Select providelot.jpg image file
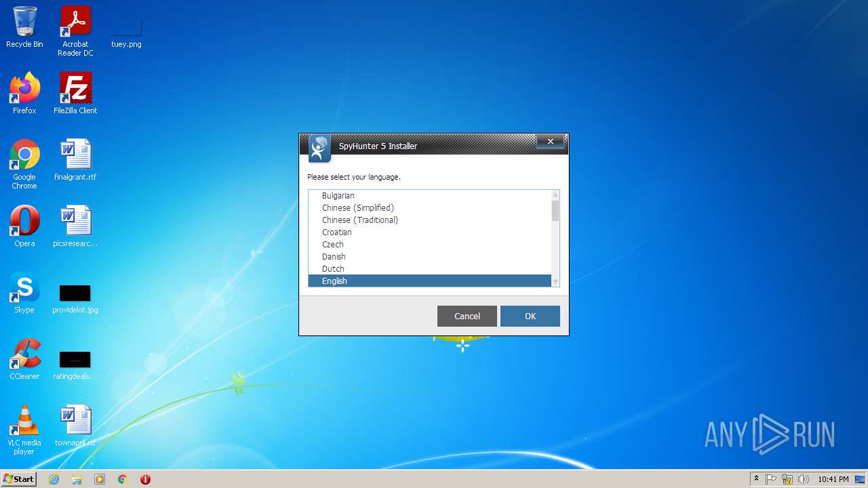Screen dimensions: 868x488 (75, 298)
